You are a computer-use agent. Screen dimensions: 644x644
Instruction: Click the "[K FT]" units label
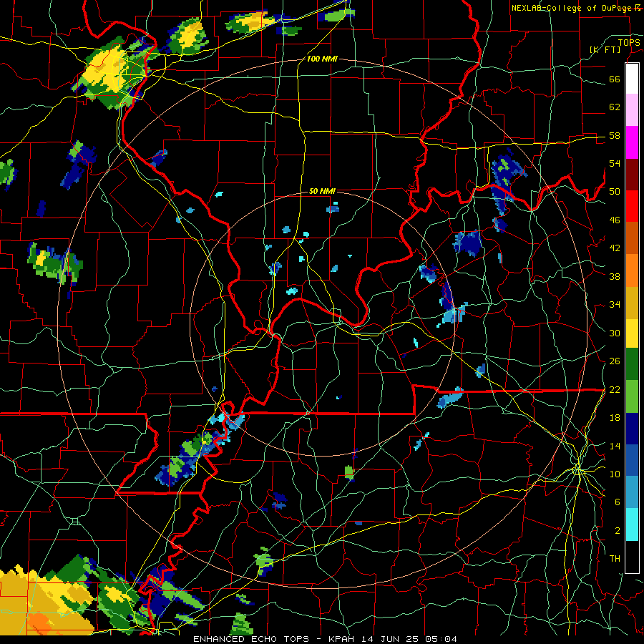click(x=605, y=49)
